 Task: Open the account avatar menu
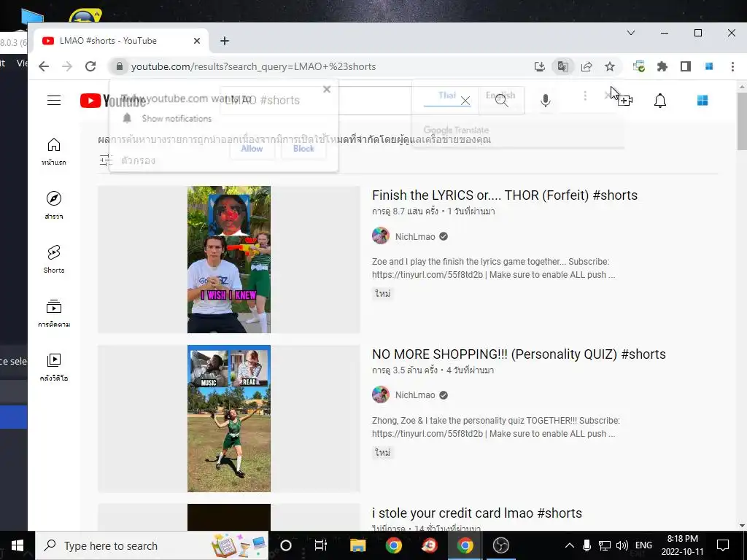coord(703,101)
